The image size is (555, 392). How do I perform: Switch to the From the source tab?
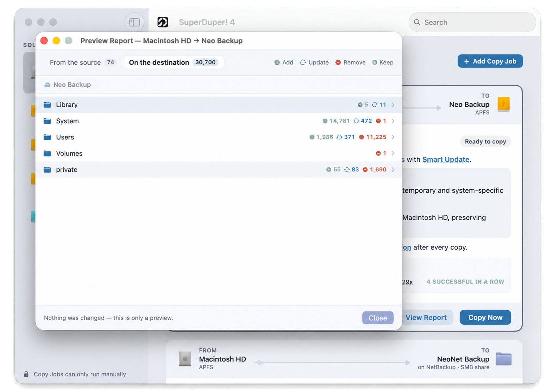(83, 62)
